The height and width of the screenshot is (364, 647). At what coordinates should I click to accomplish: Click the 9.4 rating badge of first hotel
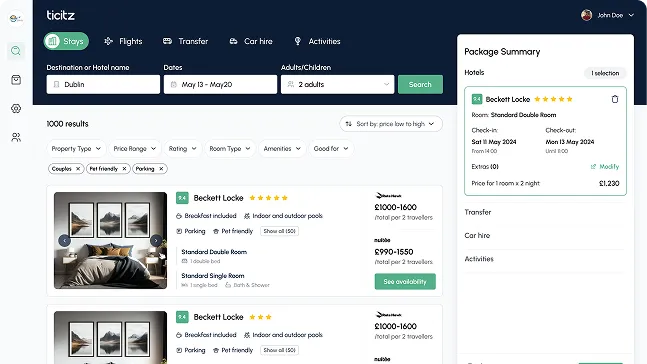tap(182, 198)
